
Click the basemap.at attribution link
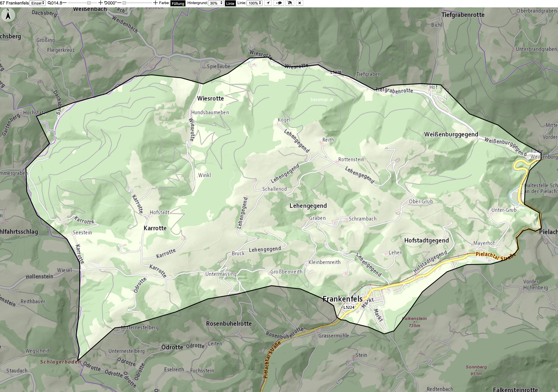[322, 100]
